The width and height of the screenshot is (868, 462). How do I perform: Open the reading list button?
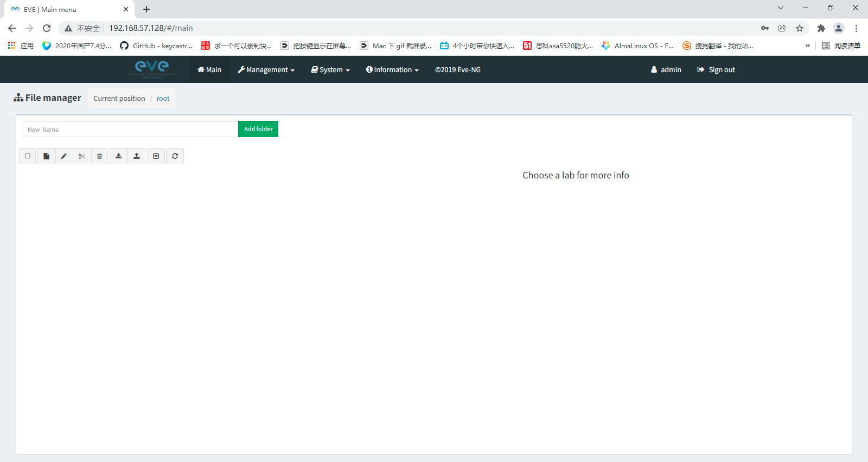(841, 46)
